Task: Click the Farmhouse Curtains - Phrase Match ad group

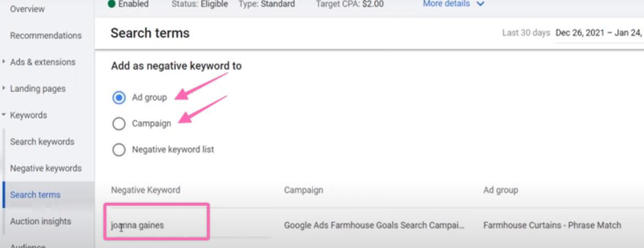Action: pos(552,225)
